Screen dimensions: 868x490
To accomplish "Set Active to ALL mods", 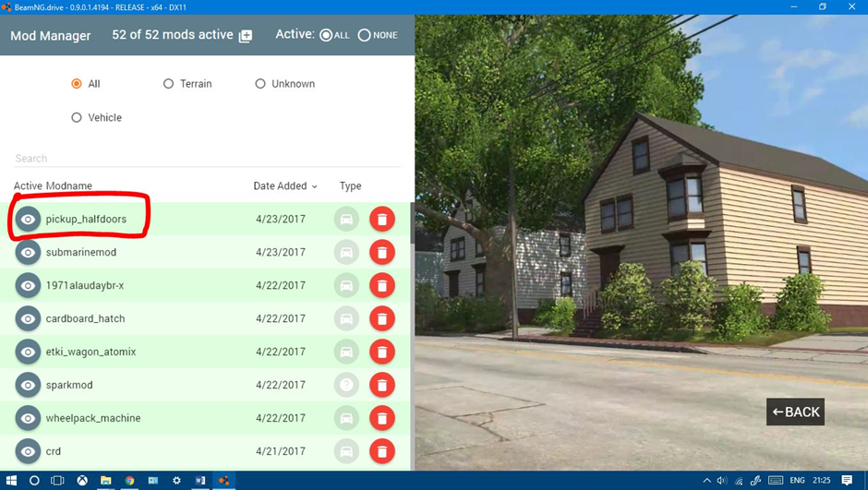I will (326, 35).
